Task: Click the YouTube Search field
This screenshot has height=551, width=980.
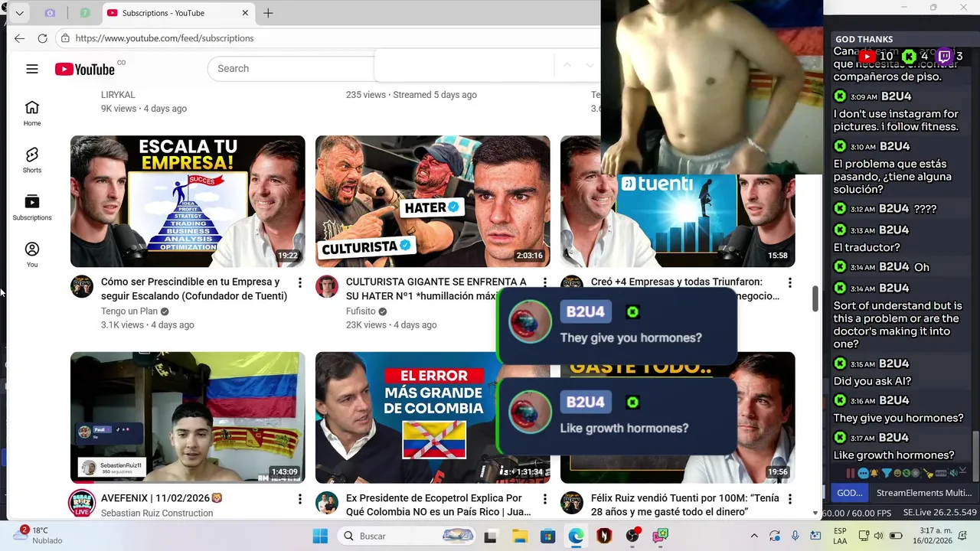Action: click(289, 68)
